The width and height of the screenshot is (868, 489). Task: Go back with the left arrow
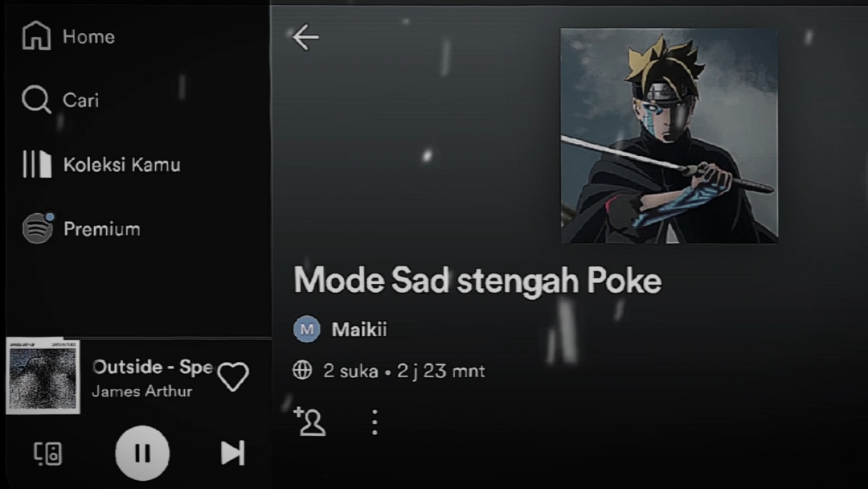(305, 37)
